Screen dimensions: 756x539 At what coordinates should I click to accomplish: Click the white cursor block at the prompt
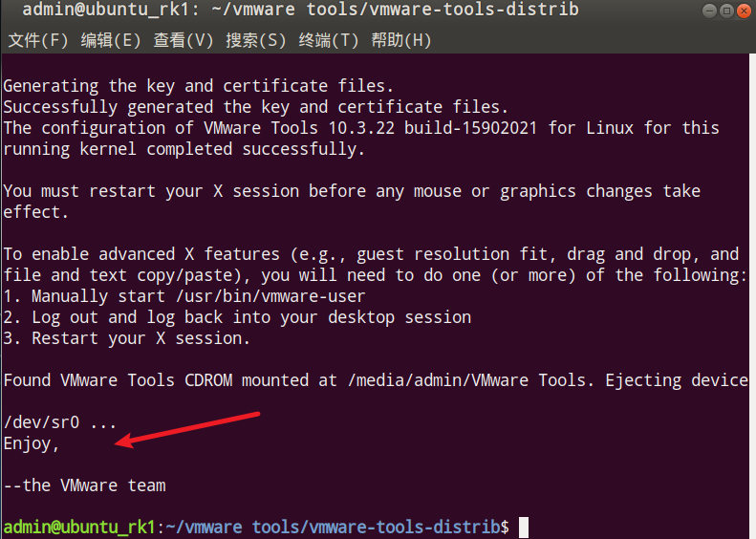click(x=523, y=528)
